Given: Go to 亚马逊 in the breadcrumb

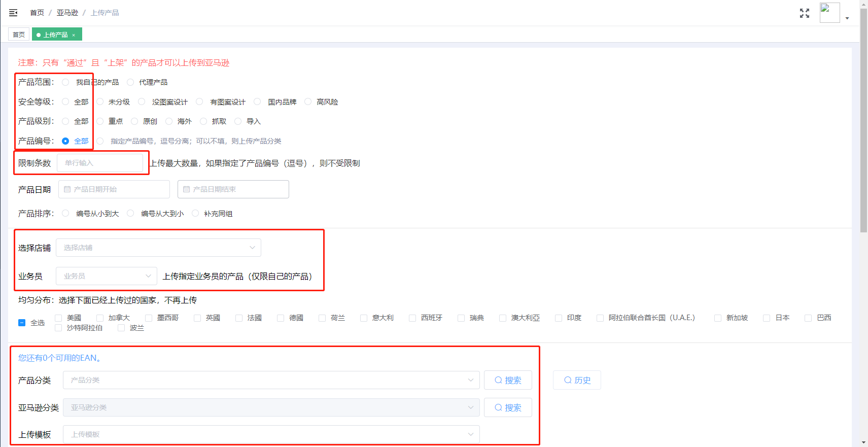Looking at the screenshot, I should coord(67,13).
